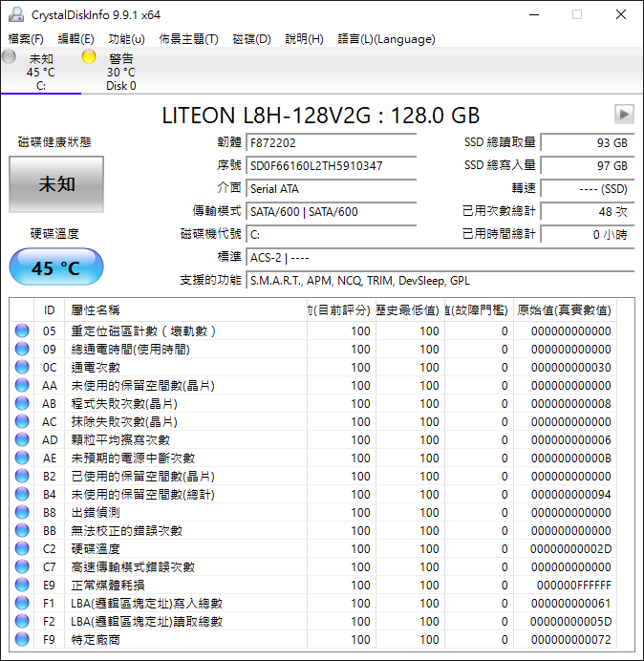Click the blue status orb for attribute 05

[22, 330]
